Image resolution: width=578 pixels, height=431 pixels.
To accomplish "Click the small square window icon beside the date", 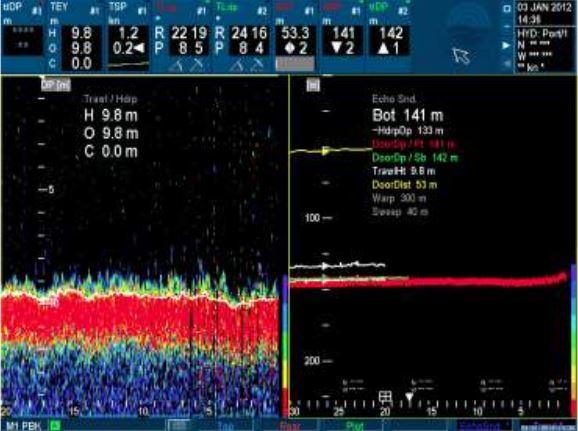I will [507, 9].
